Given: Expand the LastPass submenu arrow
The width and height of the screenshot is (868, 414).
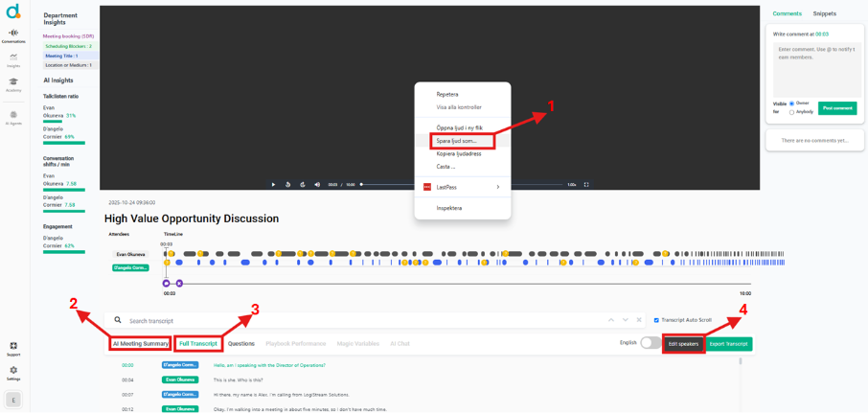Looking at the screenshot, I should point(498,187).
